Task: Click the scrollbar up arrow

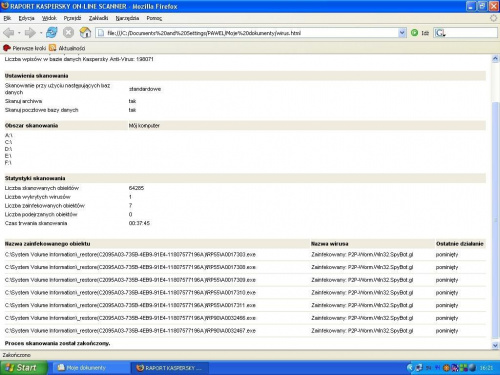Action: pyautogui.click(x=495, y=59)
